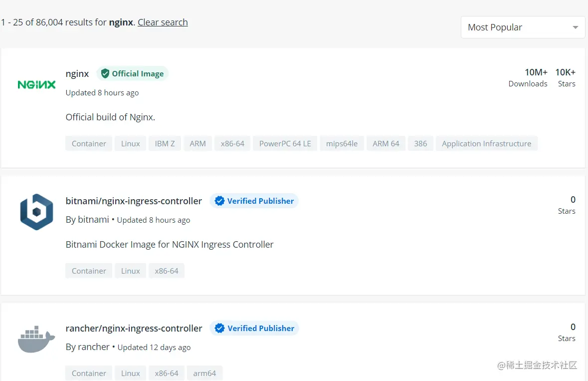Click the Bitnami hexagon logo

click(x=36, y=212)
